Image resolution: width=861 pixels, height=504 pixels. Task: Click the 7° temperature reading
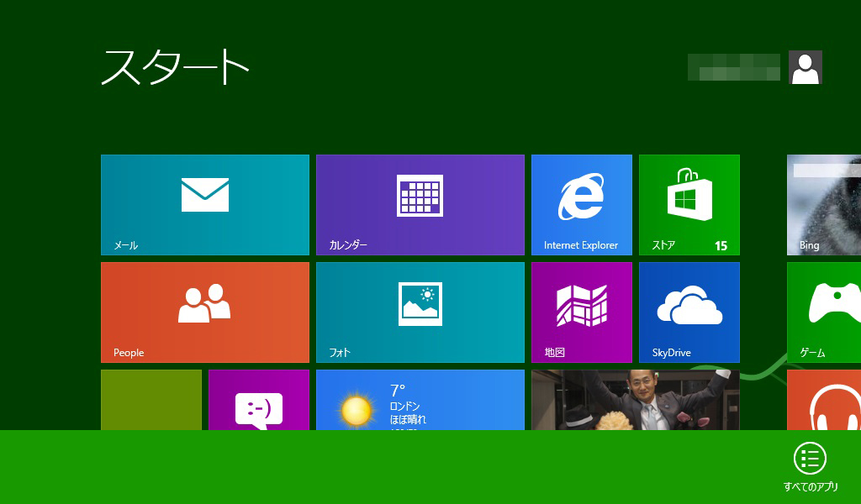pos(398,391)
